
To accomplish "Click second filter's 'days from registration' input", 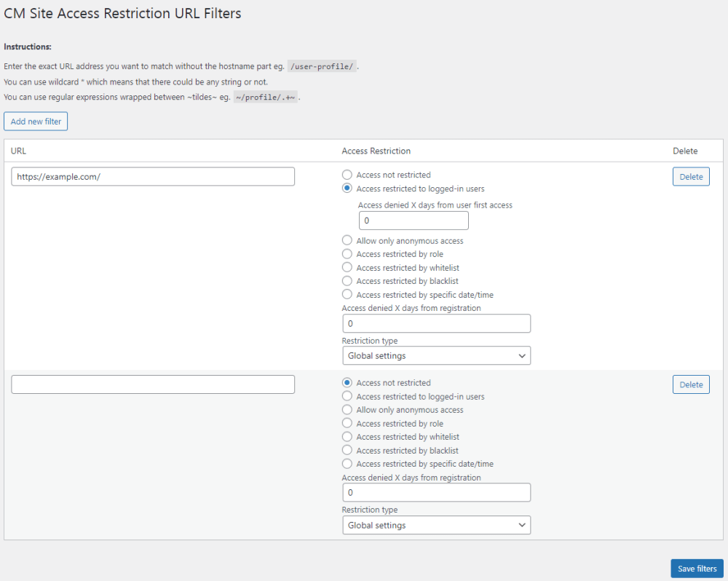I will tap(436, 493).
